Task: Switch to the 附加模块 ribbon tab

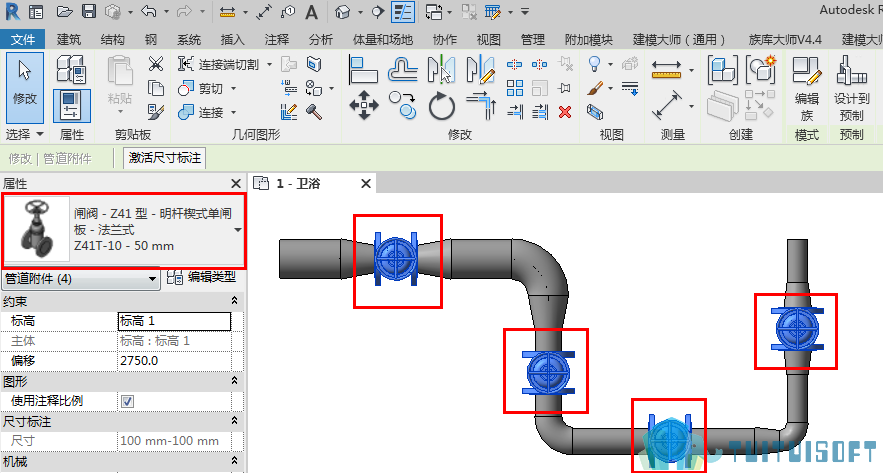Action: [x=588, y=39]
